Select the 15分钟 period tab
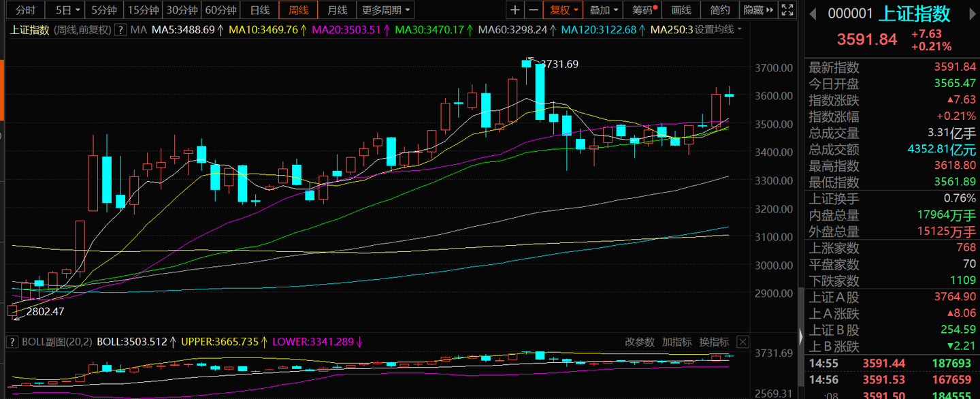Viewport: 980px width, 399px height. 144,10
